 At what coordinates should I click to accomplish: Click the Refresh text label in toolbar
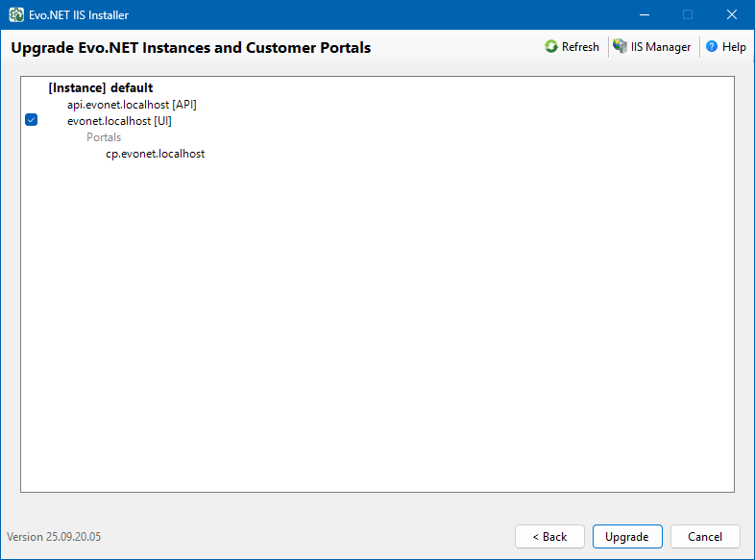point(580,47)
